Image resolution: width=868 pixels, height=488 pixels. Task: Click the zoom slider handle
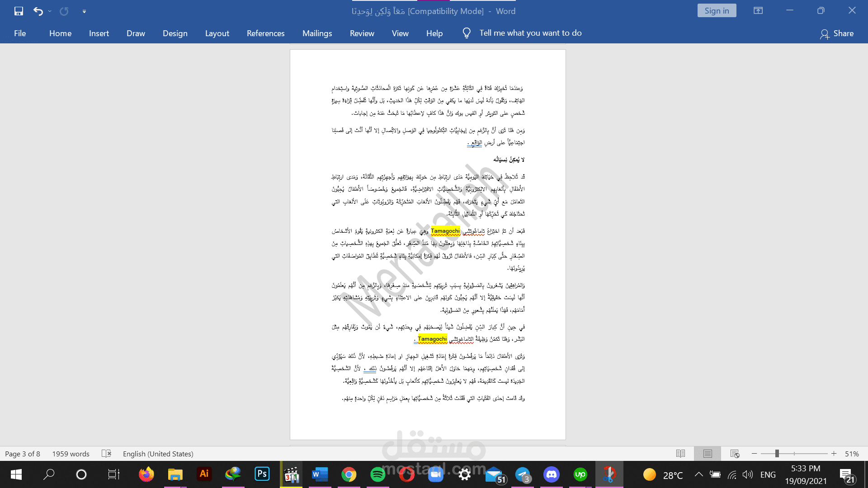(x=777, y=454)
